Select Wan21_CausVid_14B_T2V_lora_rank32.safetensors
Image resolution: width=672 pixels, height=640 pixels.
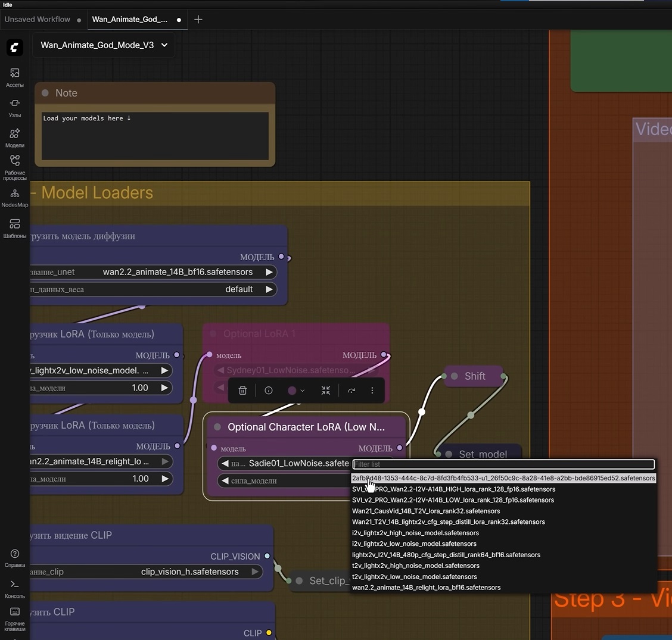click(503, 511)
